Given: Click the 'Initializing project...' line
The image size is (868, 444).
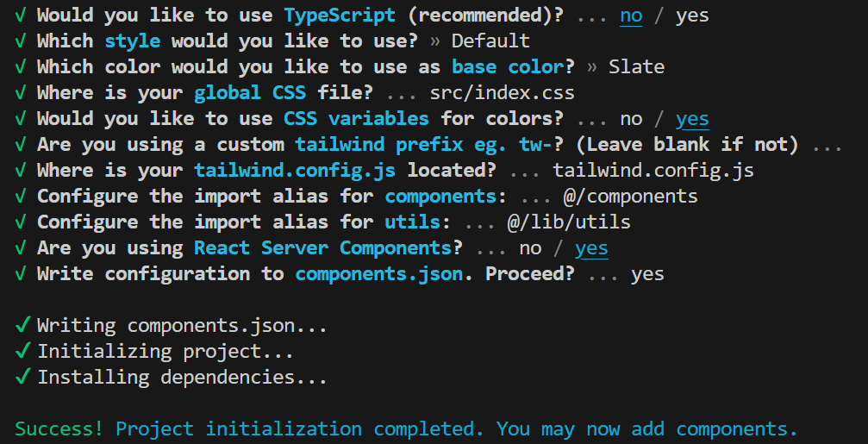Looking at the screenshot, I should [x=165, y=352].
